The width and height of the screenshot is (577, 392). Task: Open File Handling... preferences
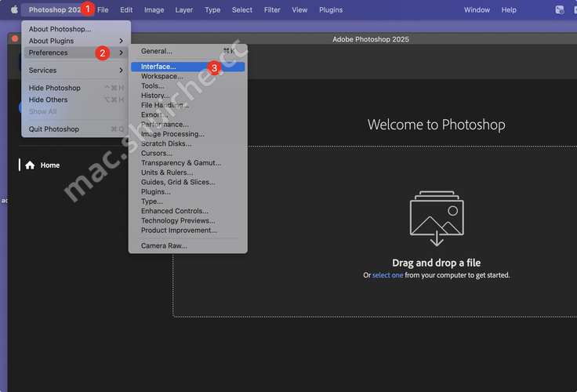click(x=187, y=105)
